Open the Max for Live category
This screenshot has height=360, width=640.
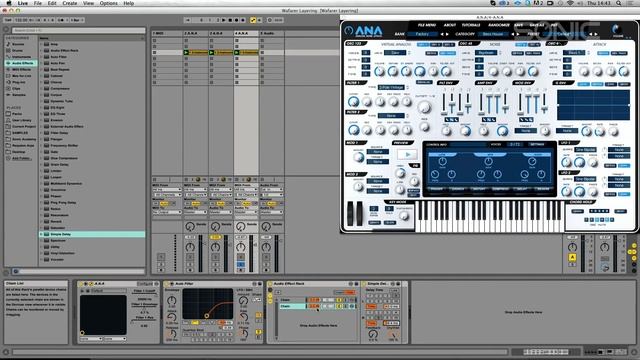(x=21, y=76)
